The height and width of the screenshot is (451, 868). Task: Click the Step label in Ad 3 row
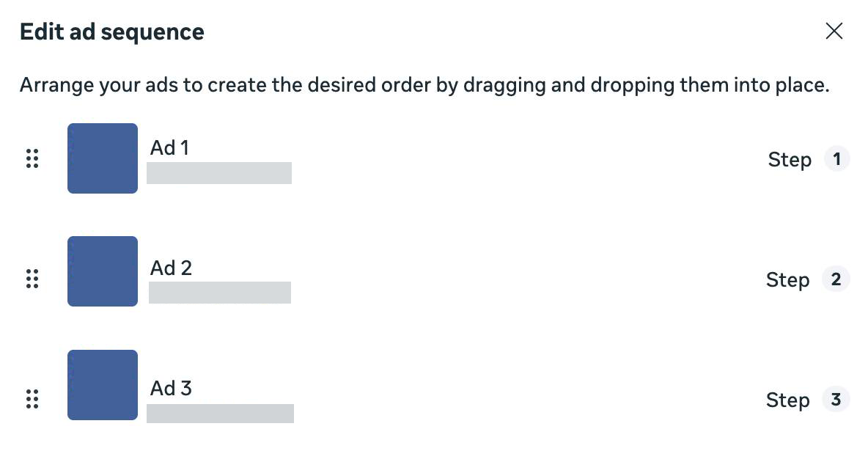click(x=787, y=400)
